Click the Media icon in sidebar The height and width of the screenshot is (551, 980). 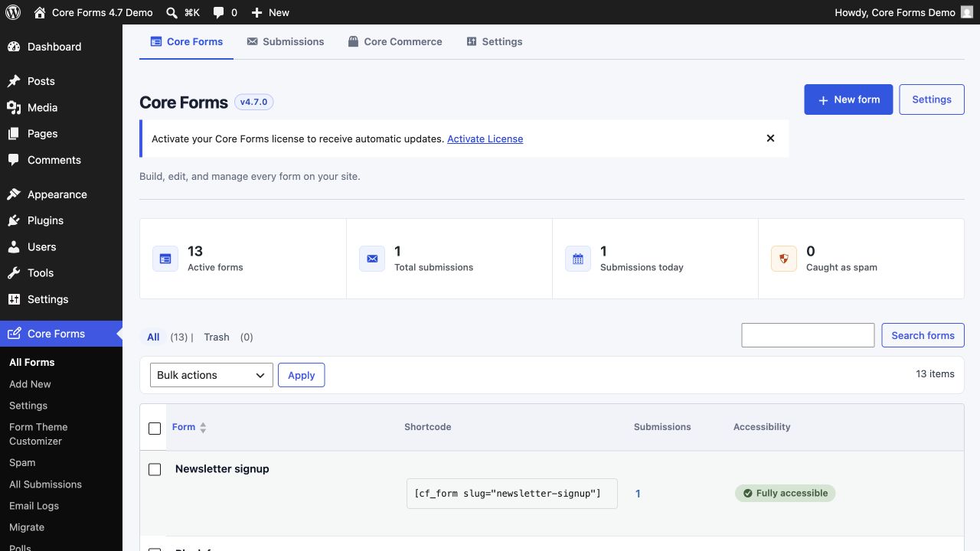pyautogui.click(x=14, y=107)
